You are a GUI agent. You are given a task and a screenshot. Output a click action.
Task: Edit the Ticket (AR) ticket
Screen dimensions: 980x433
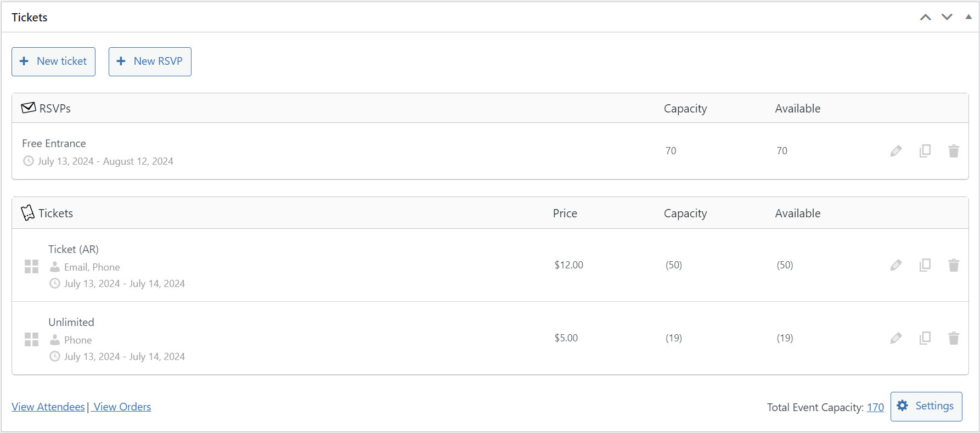pos(896,265)
